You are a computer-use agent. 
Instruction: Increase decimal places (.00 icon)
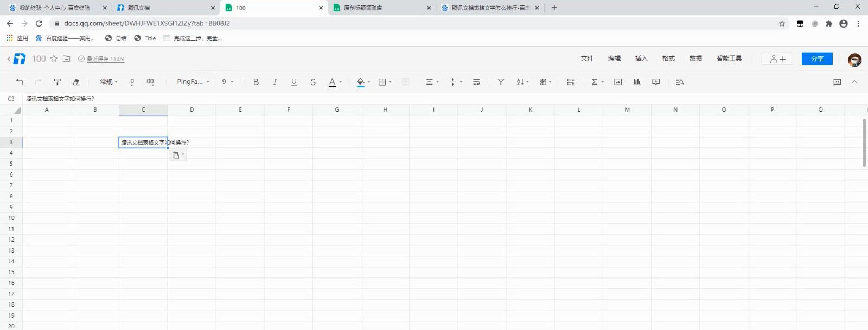click(150, 82)
